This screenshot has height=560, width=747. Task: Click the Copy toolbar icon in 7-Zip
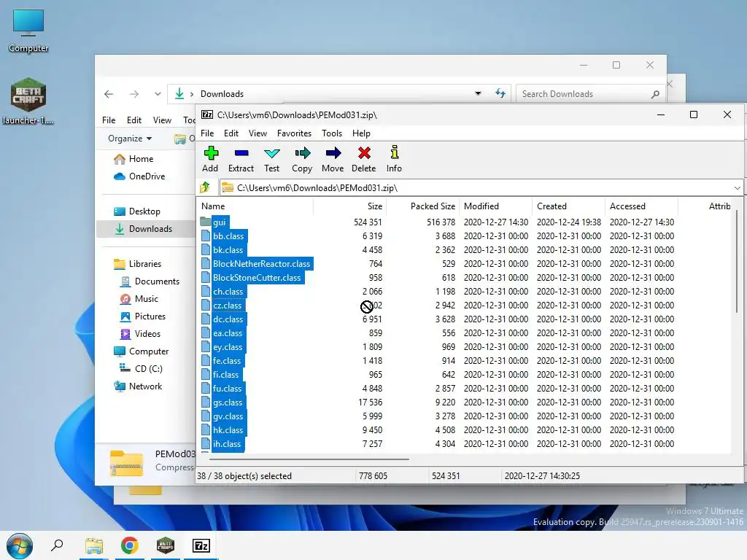pyautogui.click(x=302, y=159)
